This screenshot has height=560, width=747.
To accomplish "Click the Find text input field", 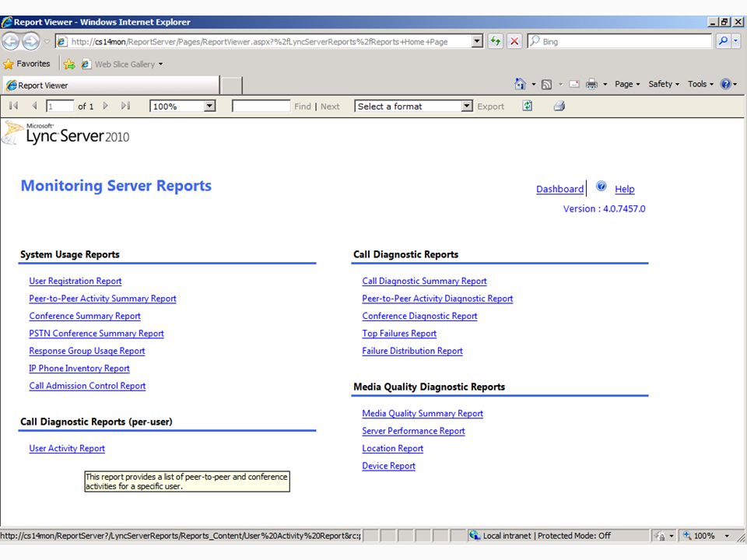I will [x=261, y=106].
